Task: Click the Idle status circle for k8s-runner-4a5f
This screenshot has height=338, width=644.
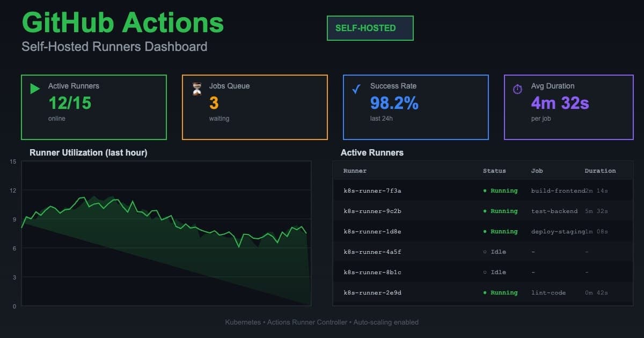Action: [486, 252]
